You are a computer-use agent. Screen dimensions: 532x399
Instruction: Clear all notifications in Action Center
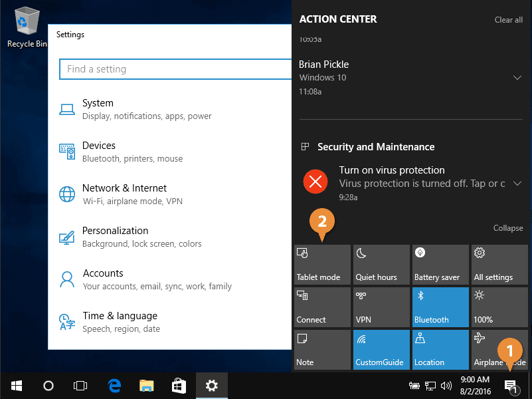click(508, 20)
